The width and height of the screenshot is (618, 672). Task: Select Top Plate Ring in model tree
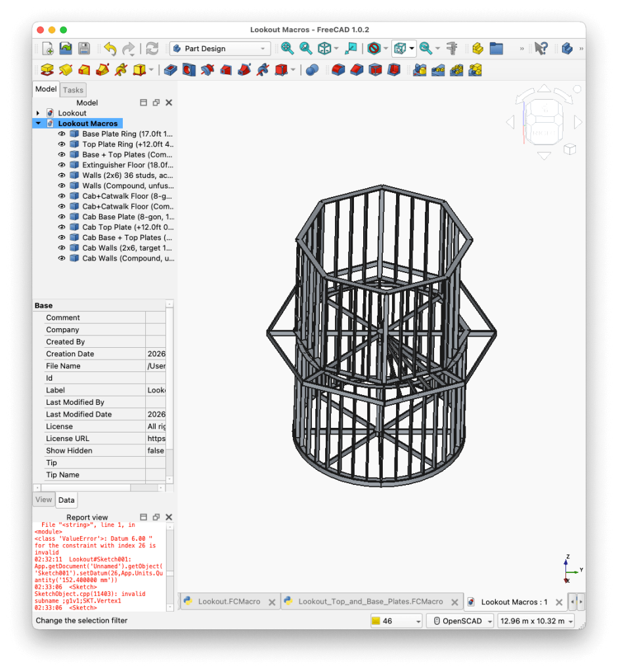(x=127, y=144)
